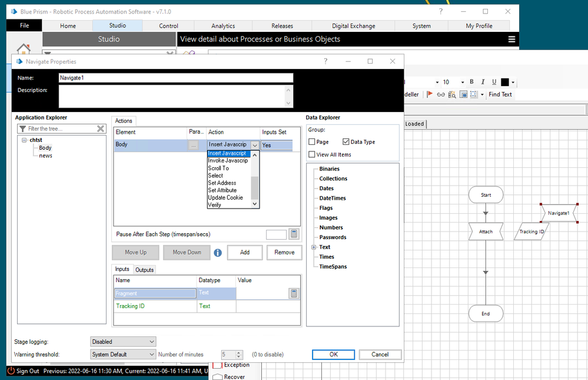Open calculator for Pause After Each Step

point(294,234)
